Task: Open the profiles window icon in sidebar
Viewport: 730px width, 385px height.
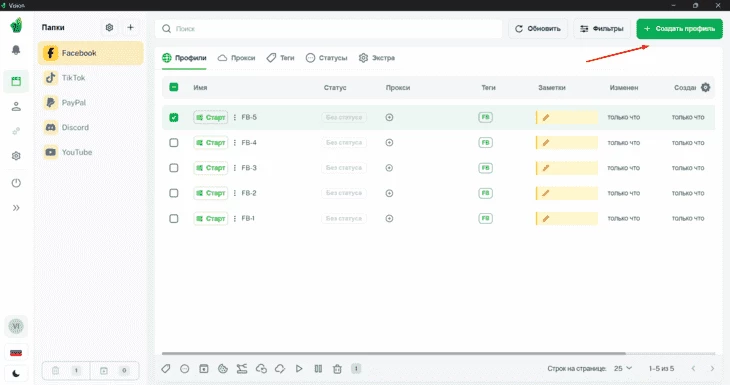Action: (x=16, y=81)
